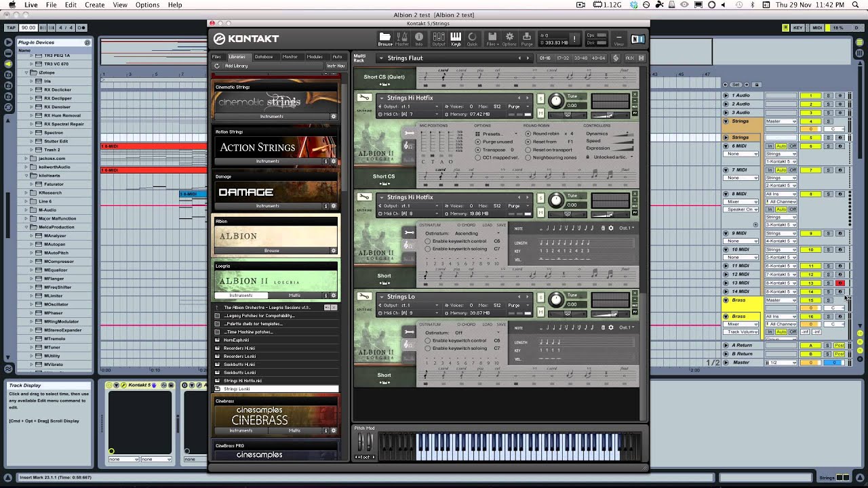Click the Cinematic Strings library gear icon
Image resolution: width=868 pixels, height=488 pixels.
pyautogui.click(x=333, y=117)
